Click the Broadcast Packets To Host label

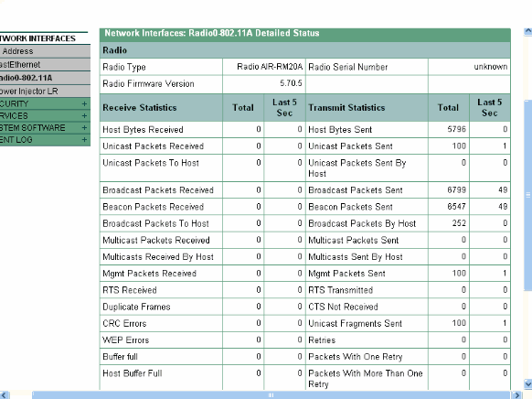pyautogui.click(x=155, y=223)
